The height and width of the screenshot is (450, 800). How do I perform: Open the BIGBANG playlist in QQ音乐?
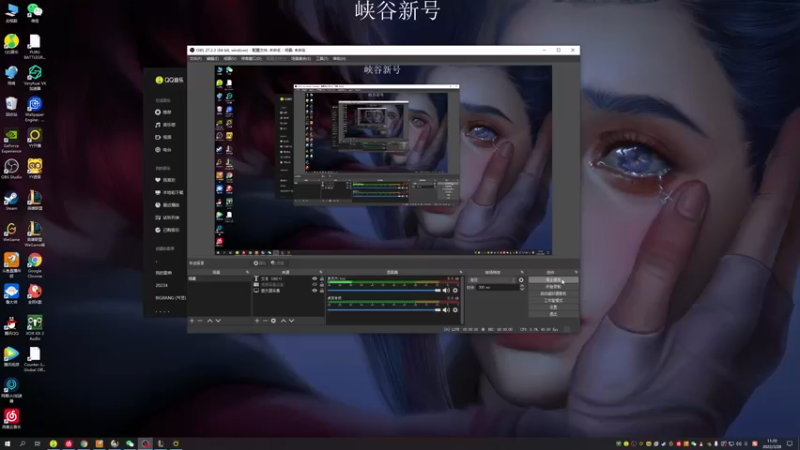click(x=170, y=297)
